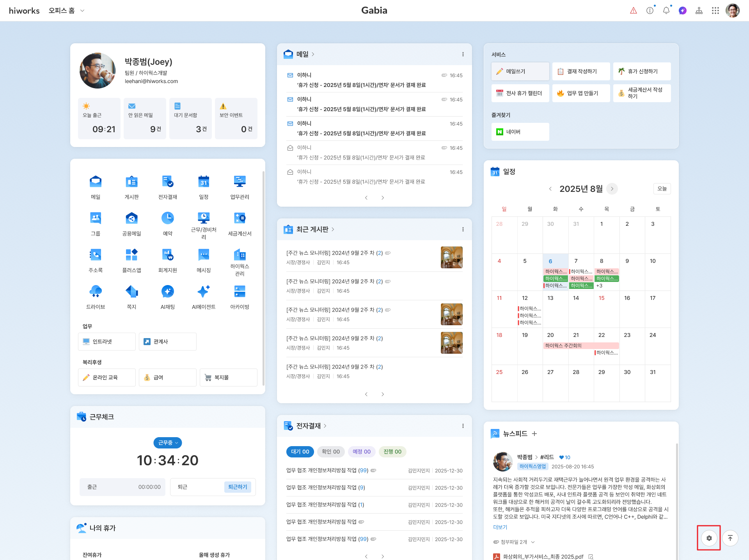This screenshot has height=560, width=749.
Task: Open the dashboard settings gear icon
Action: (709, 538)
